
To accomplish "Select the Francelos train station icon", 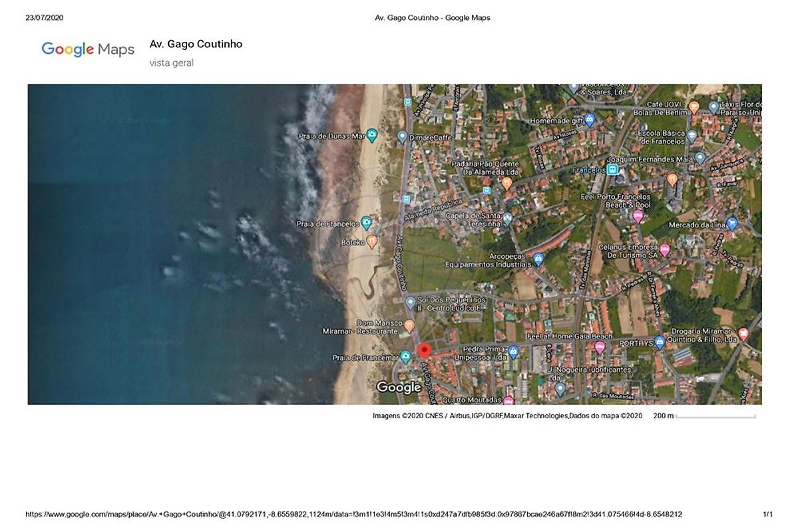I will coord(613,170).
